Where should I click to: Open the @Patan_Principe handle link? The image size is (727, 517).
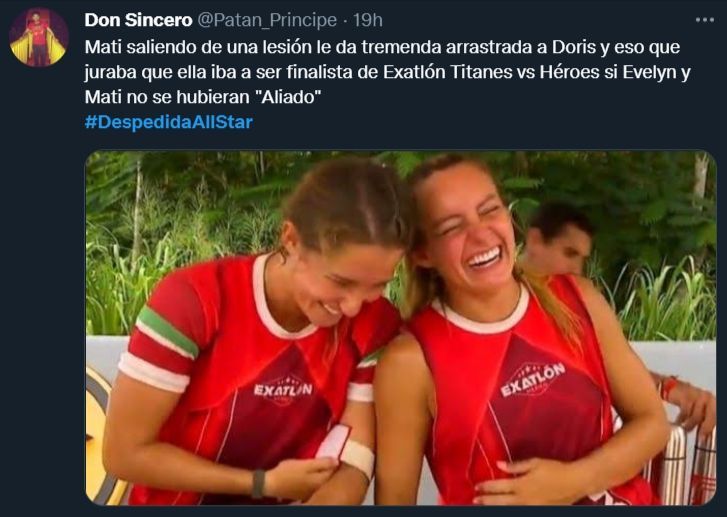coord(267,20)
